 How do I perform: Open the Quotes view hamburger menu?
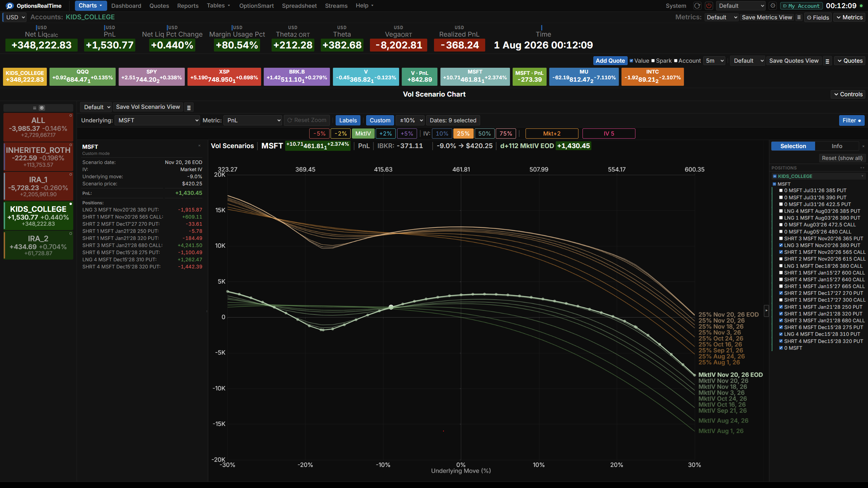point(827,61)
